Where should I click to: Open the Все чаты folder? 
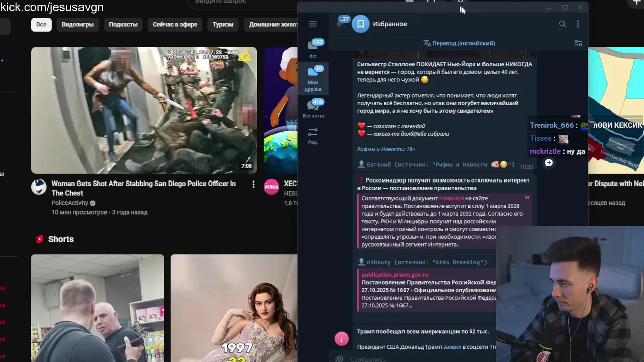coord(313,109)
